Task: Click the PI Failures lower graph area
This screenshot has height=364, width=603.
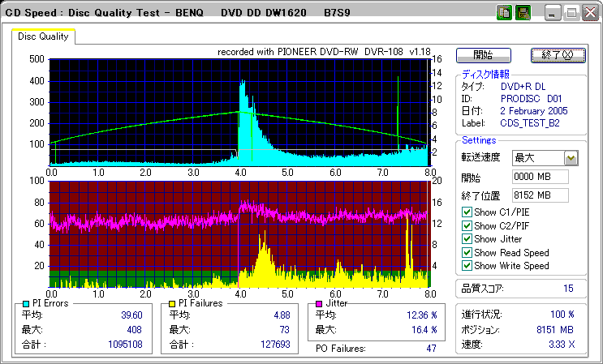Action: pyautogui.click(x=239, y=233)
